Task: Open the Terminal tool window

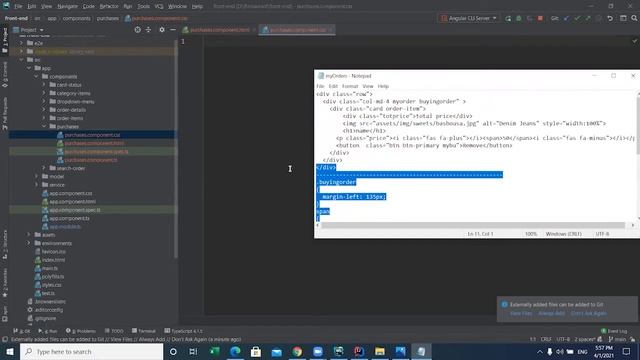Action: (x=144, y=331)
